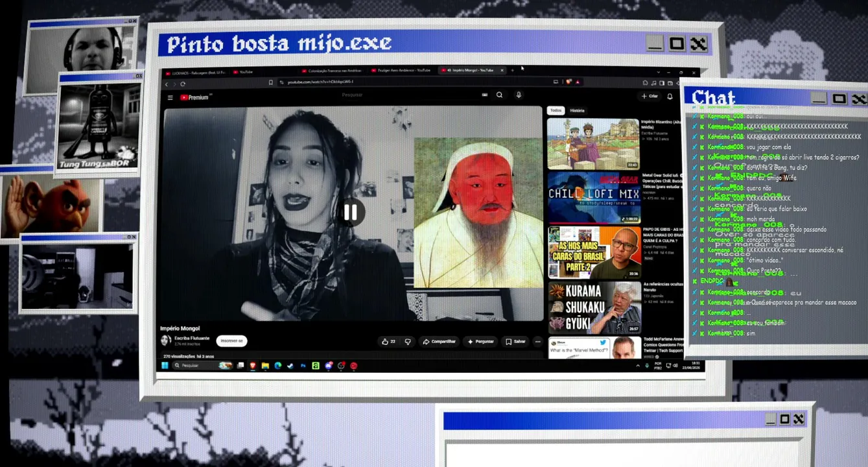Click the Inscrever-se subscribe button

(x=231, y=341)
